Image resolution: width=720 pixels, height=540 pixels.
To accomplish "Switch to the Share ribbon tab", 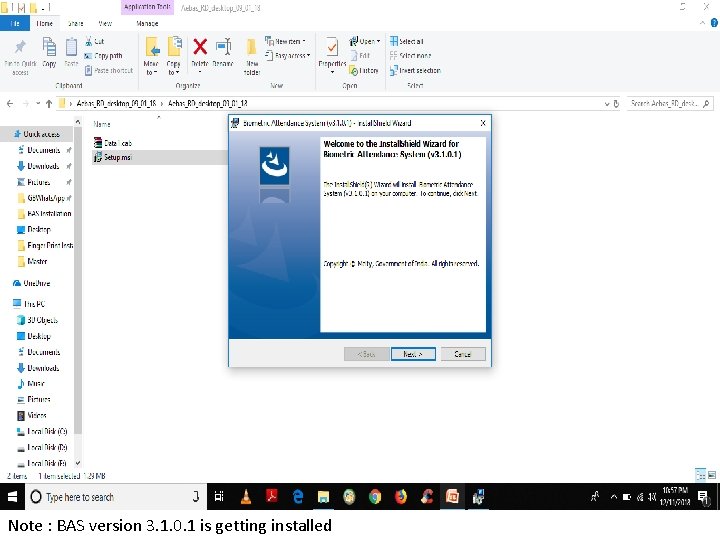I will tap(75, 23).
